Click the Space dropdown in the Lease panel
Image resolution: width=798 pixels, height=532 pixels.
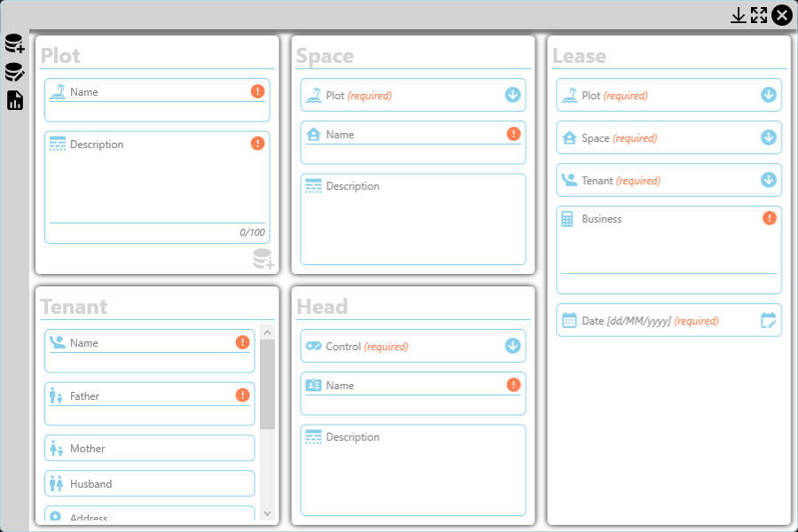(768, 137)
